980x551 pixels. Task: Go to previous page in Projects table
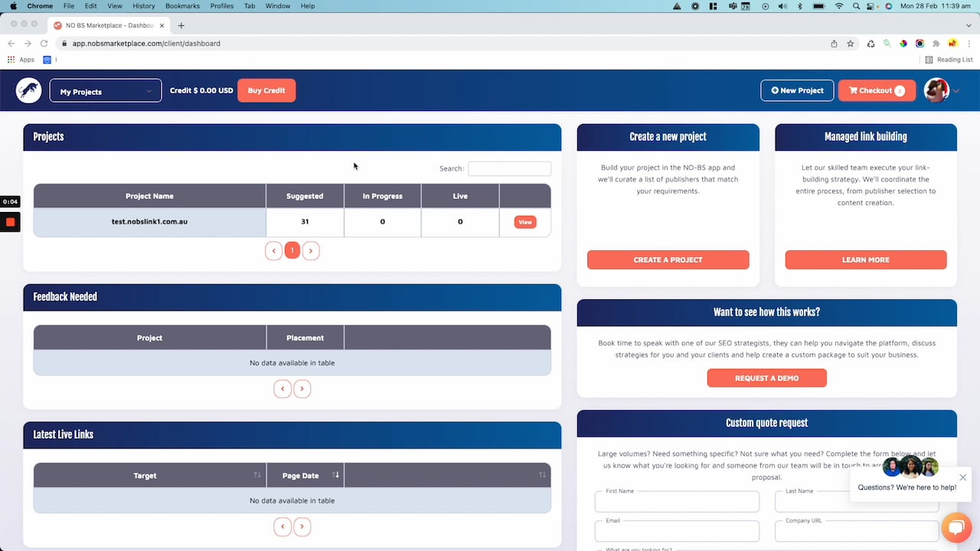[x=273, y=250]
